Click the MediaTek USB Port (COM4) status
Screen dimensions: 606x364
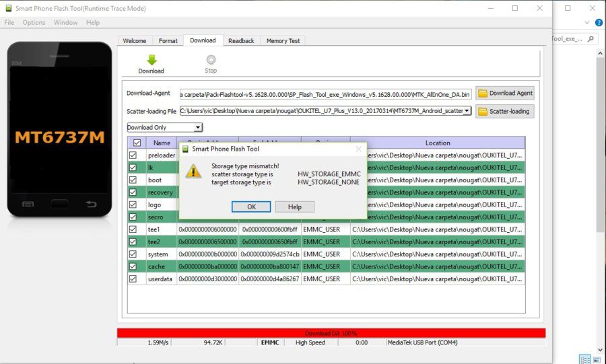pyautogui.click(x=422, y=342)
